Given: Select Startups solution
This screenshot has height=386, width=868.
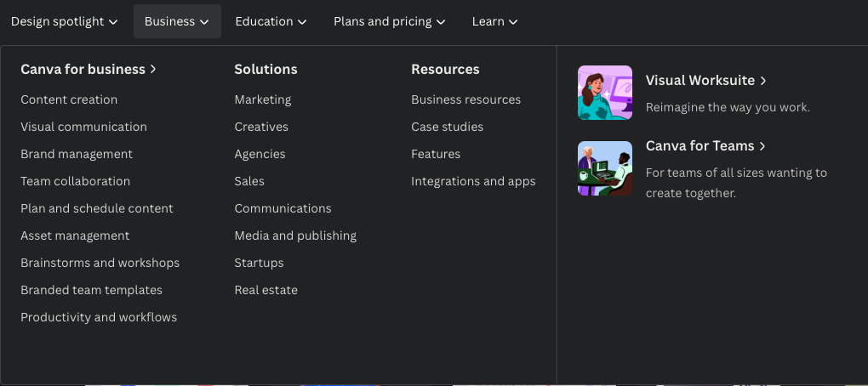Looking at the screenshot, I should (259, 263).
